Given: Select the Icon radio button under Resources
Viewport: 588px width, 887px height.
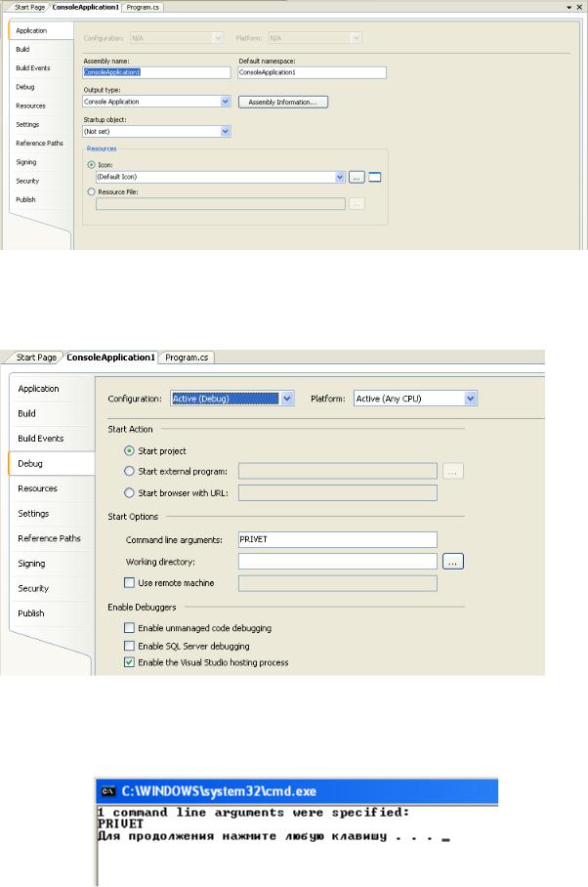Looking at the screenshot, I should click(x=91, y=165).
